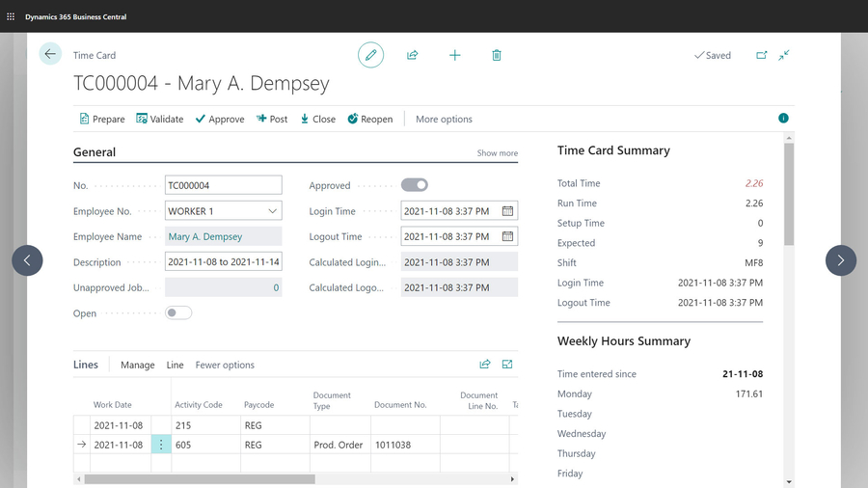Viewport: 868px width, 488px height.
Task: Go back using the back arrow
Action: coord(50,55)
